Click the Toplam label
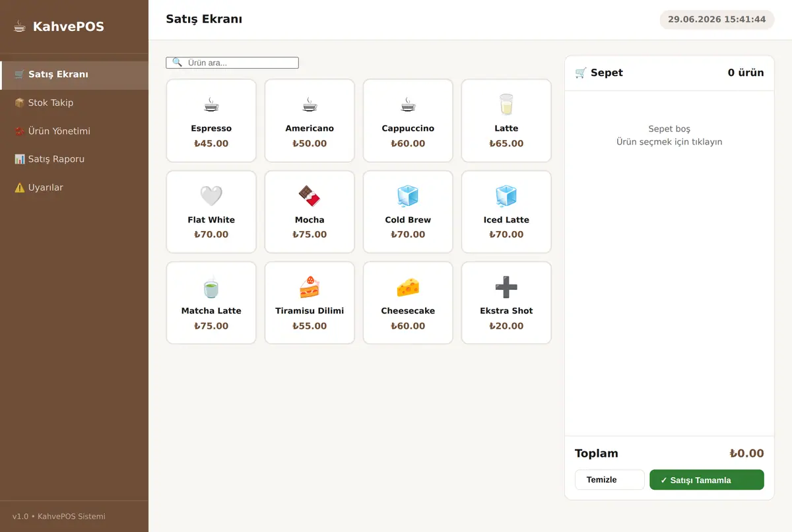792x532 pixels. pyautogui.click(x=597, y=453)
